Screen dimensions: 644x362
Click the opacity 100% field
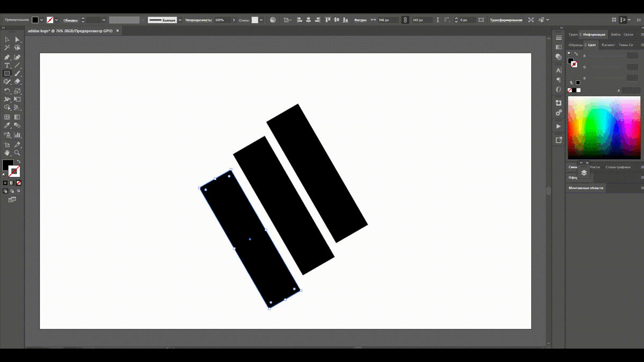point(222,20)
